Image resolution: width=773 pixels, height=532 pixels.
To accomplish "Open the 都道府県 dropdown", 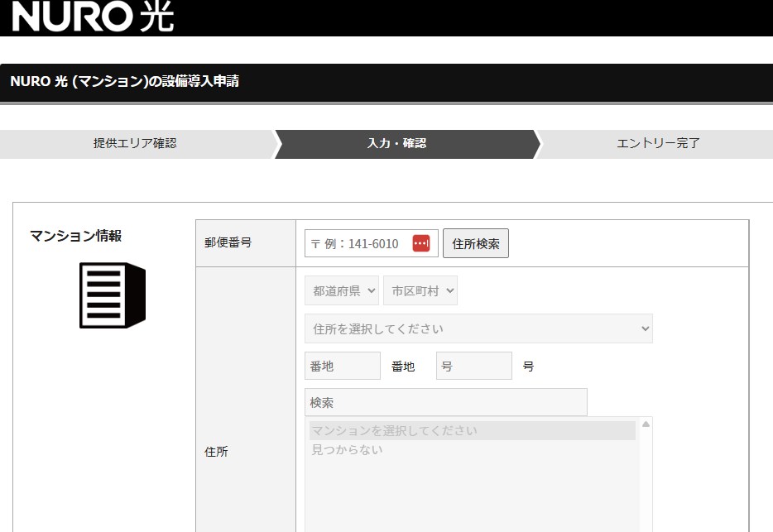I will (x=342, y=290).
